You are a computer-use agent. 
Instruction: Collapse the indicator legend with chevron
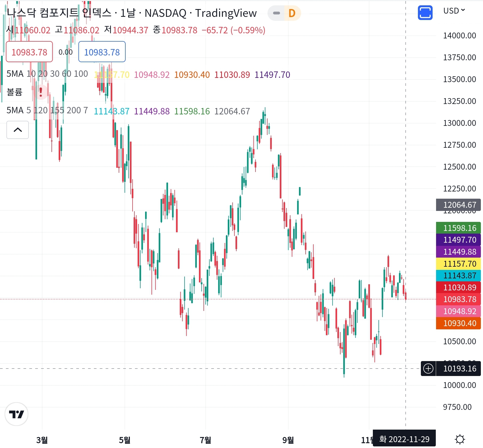pos(18,130)
